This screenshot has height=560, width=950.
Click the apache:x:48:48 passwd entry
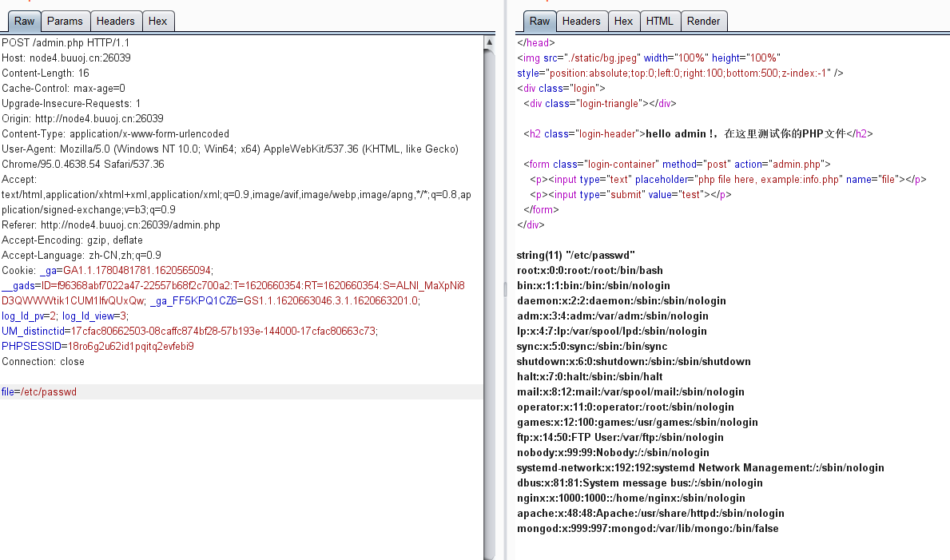tap(650, 513)
